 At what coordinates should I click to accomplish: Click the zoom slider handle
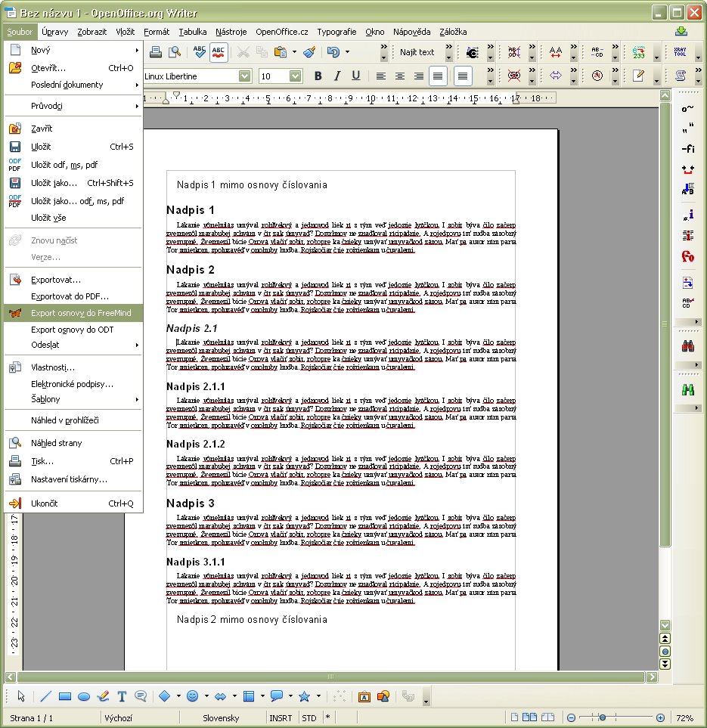[x=602, y=717]
